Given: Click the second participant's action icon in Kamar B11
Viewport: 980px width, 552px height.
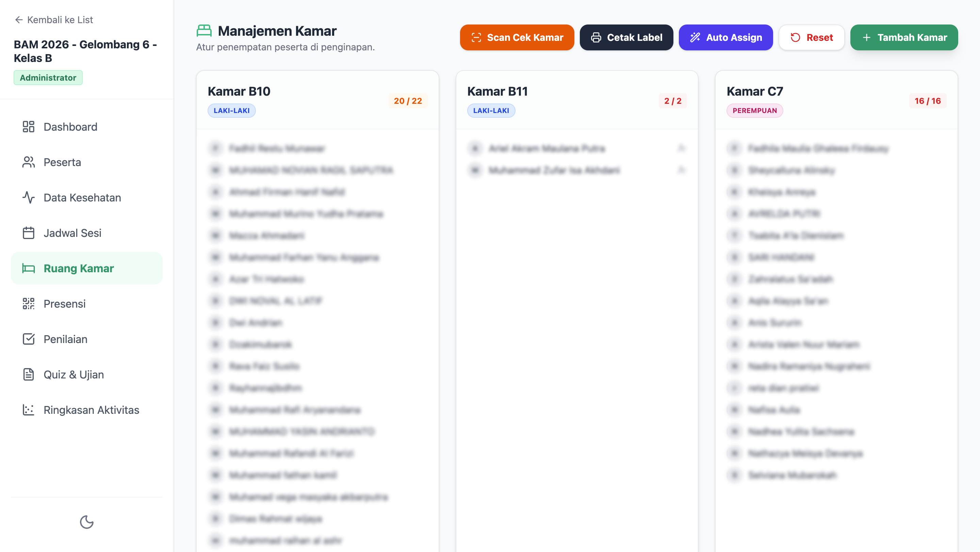Looking at the screenshot, I should coord(681,170).
